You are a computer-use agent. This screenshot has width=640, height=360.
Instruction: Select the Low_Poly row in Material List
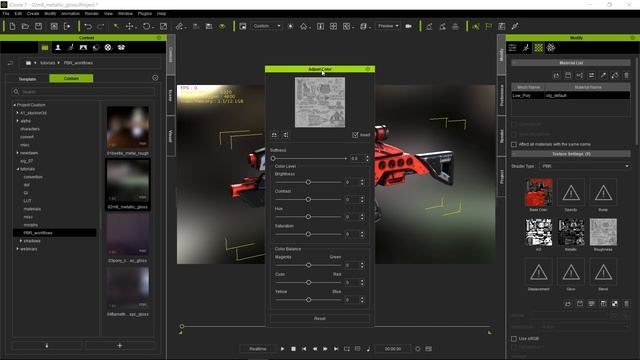point(571,95)
